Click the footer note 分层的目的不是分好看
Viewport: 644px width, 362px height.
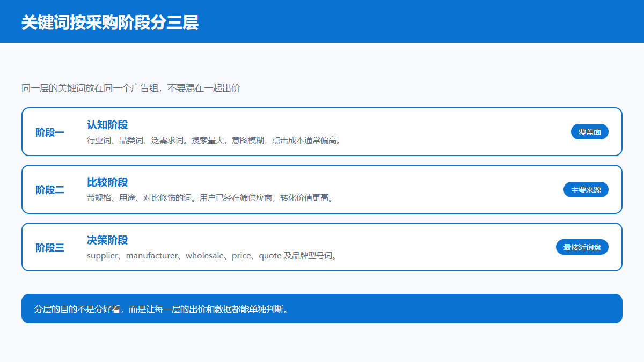322,309
